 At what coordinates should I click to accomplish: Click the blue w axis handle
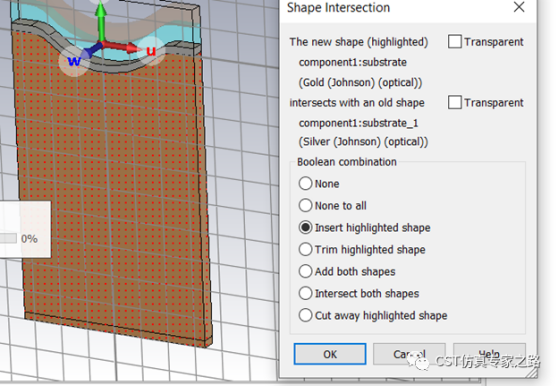[x=74, y=61]
